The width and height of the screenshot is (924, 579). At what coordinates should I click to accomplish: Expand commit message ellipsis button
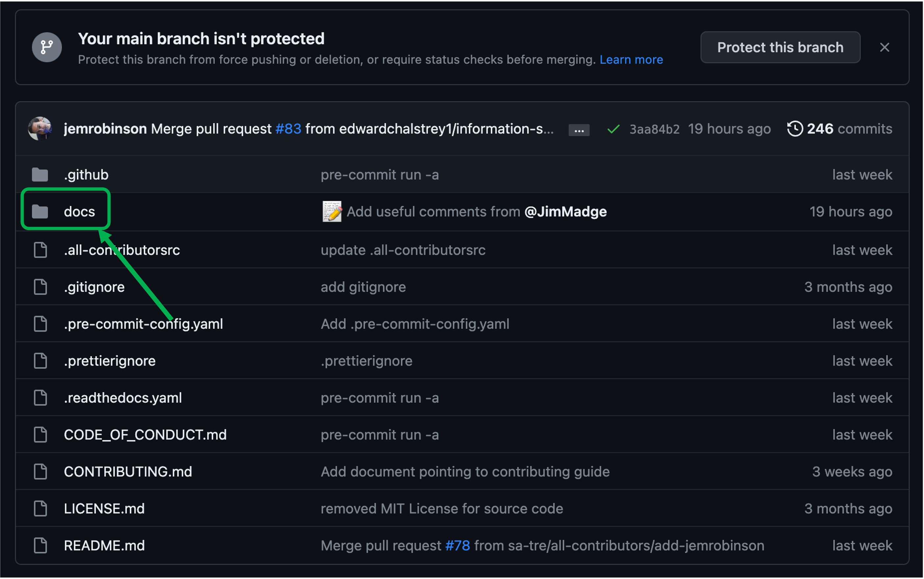tap(579, 130)
